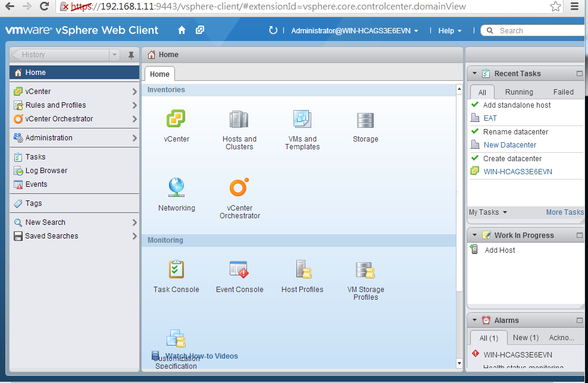Viewport: 588px width, 383px height.
Task: Open Add Host in Work In Progress
Action: 499,250
